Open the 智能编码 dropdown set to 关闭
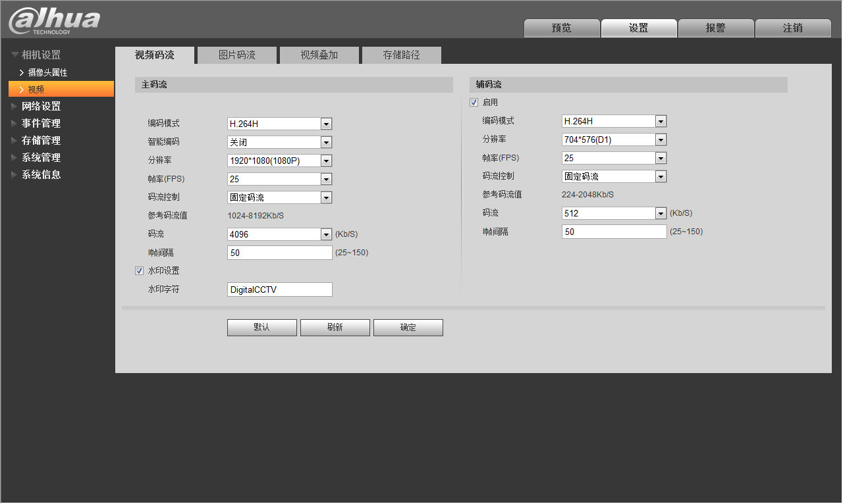 [280, 142]
